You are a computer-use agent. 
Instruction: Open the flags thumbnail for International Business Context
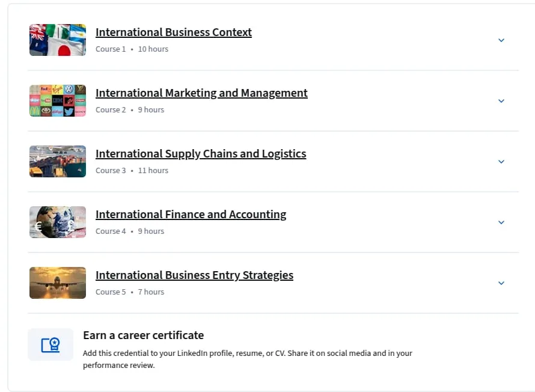[x=58, y=40]
